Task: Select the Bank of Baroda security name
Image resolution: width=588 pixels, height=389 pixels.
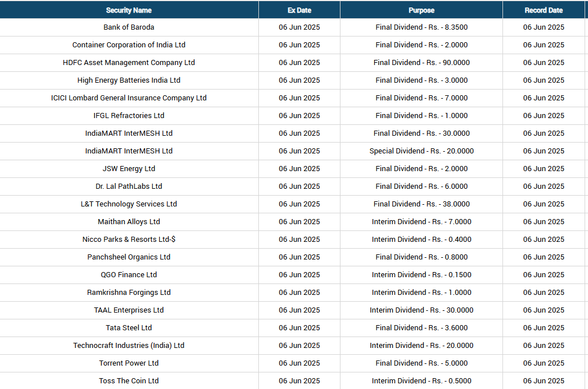Action: point(129,27)
